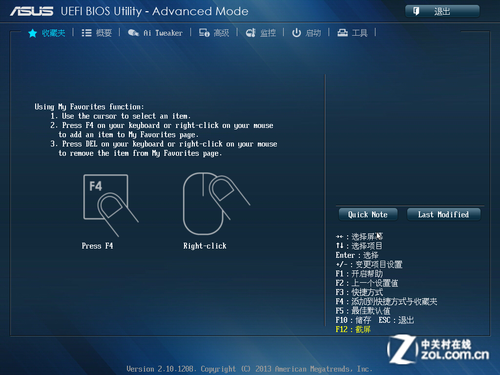Click the ASUS logo
The image size is (500, 375).
point(32,11)
